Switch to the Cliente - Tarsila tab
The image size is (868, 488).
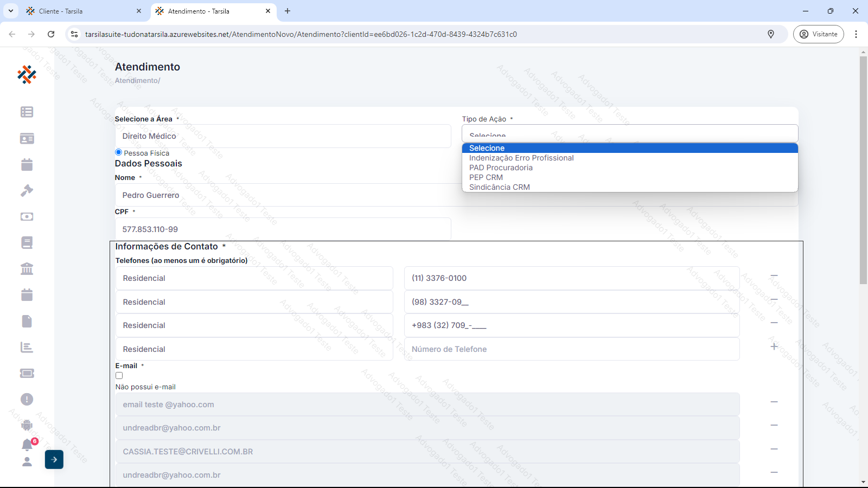(81, 11)
